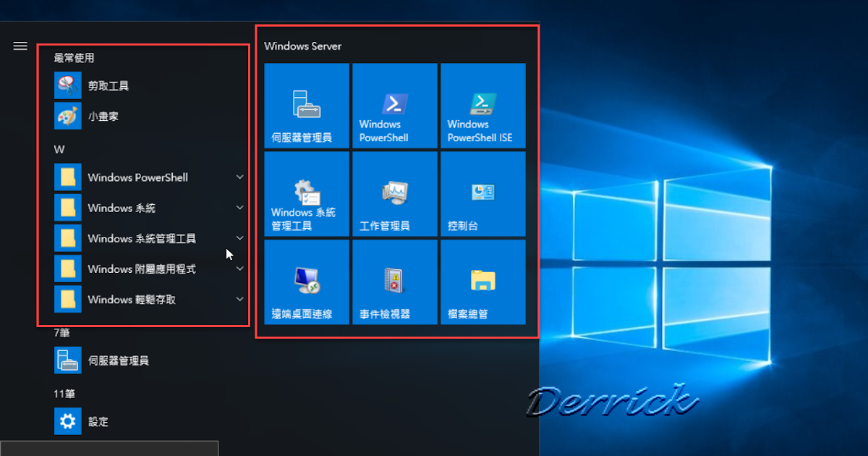Open the hamburger menu at top left
The width and height of the screenshot is (868, 456).
pyautogui.click(x=20, y=46)
